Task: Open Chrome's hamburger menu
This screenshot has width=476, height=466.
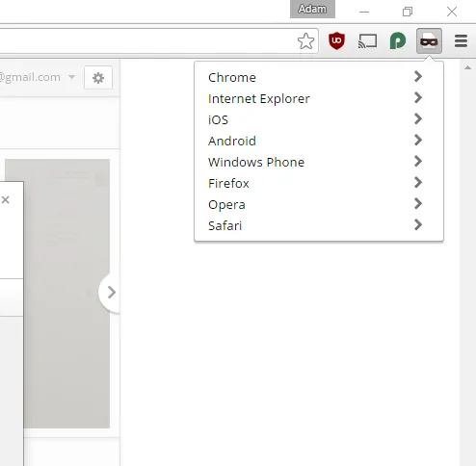Action: pyautogui.click(x=461, y=41)
